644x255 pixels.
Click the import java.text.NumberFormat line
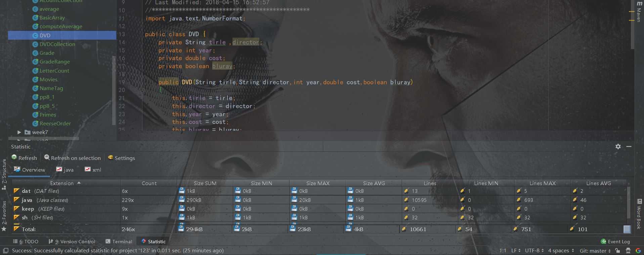pos(195,18)
